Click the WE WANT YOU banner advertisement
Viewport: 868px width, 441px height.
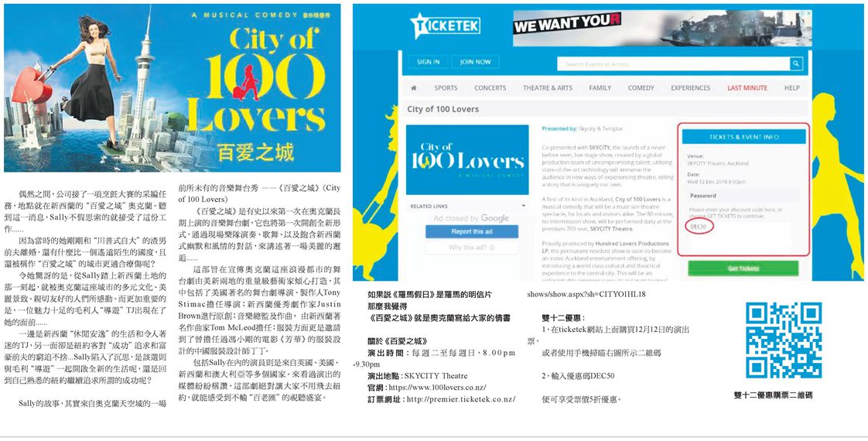point(663,28)
